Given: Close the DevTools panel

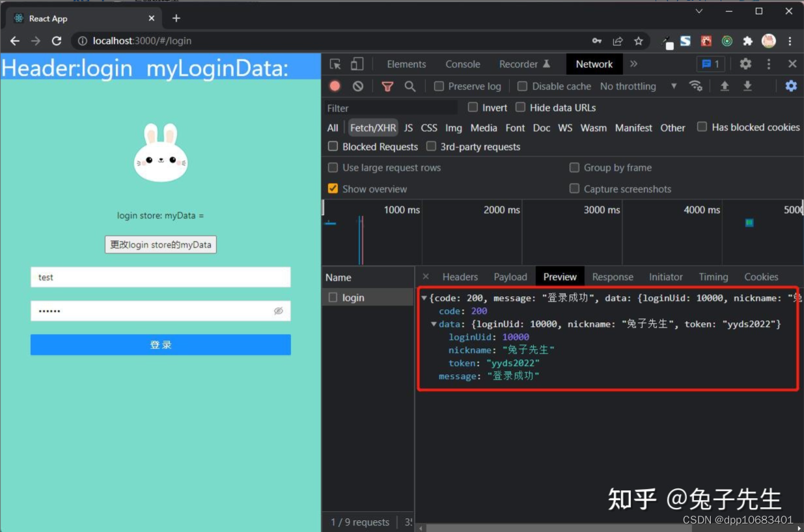Looking at the screenshot, I should (x=792, y=64).
